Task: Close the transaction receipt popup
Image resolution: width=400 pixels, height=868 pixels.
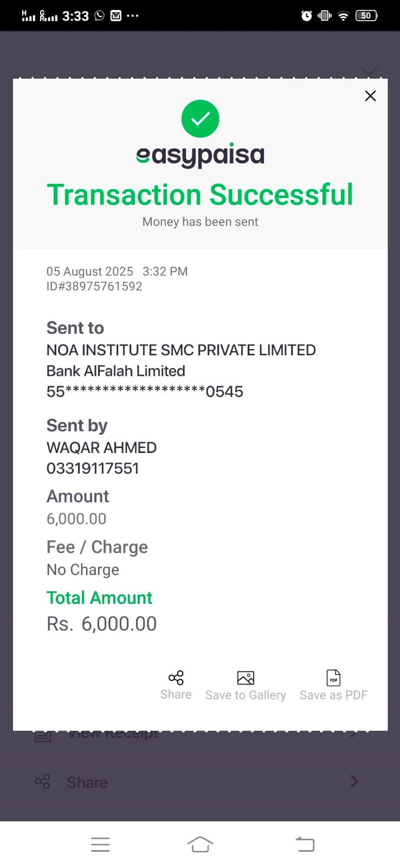Action: pyautogui.click(x=370, y=96)
